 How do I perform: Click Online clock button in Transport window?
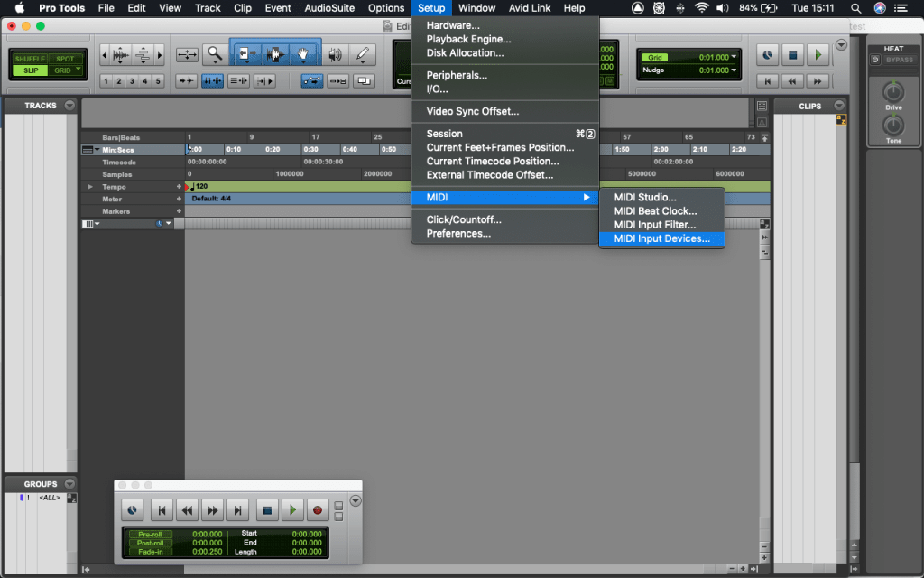tap(132, 510)
